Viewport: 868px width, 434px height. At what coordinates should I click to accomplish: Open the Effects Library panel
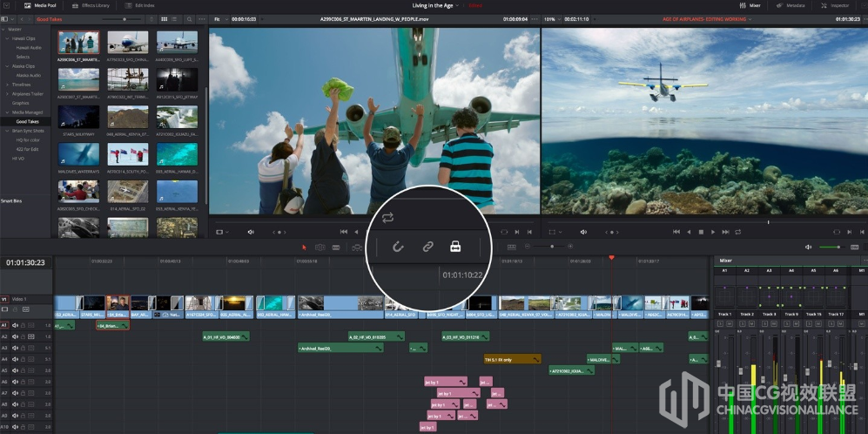pos(92,5)
